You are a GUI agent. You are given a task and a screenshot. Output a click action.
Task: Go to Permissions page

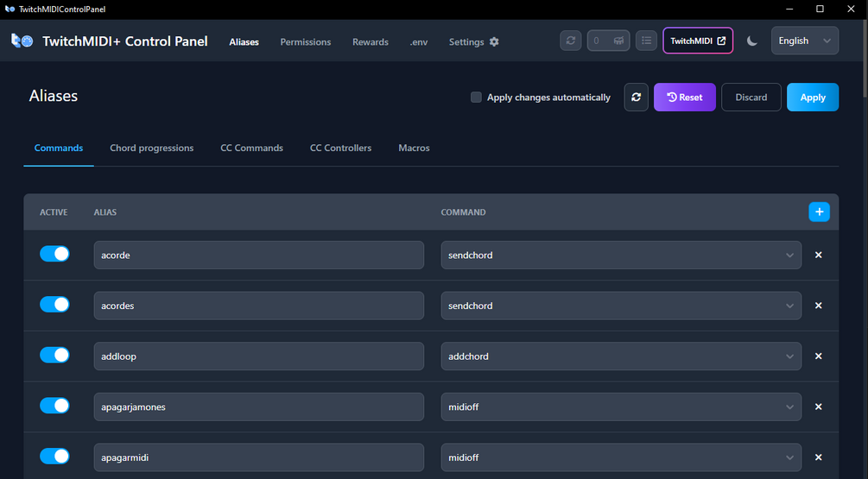[306, 42]
